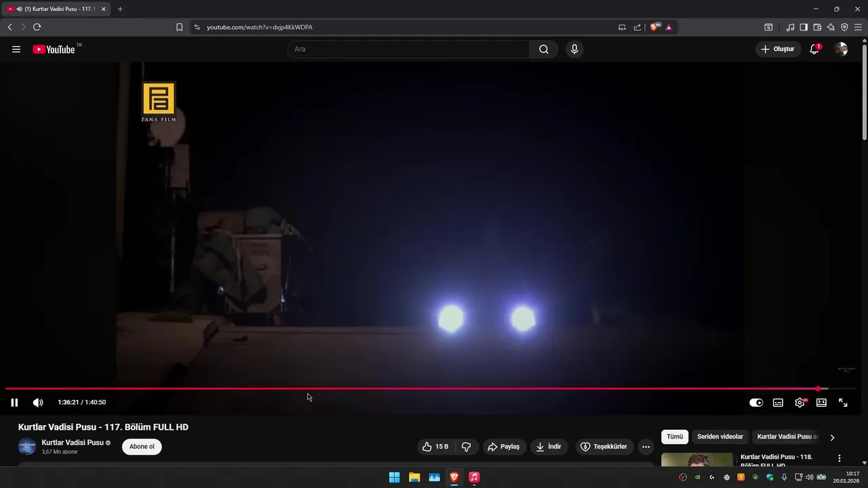The height and width of the screenshot is (488, 868).
Task: Open the tab search button in toolbar
Action: pos(768,27)
